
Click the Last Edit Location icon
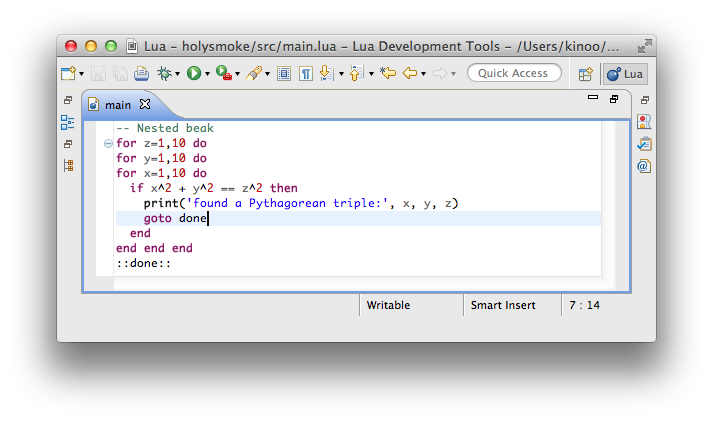(x=388, y=73)
